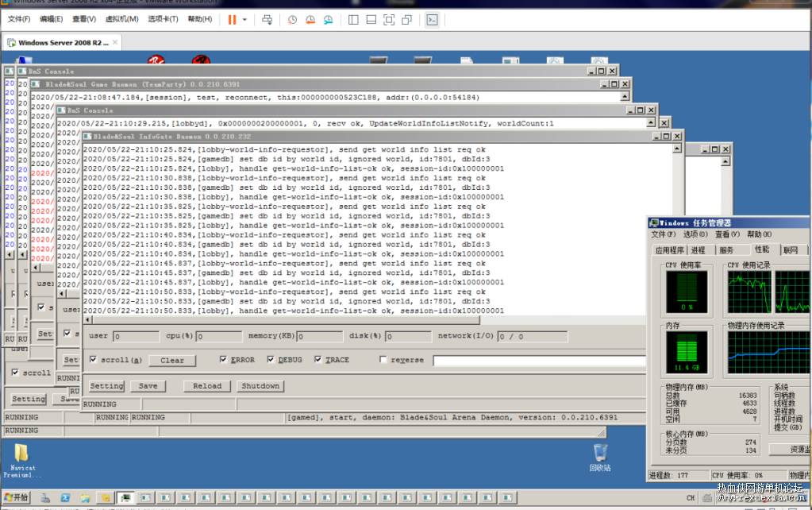Open the 服务 tab in Task Manager
This screenshot has height=510, width=812.
(x=726, y=250)
